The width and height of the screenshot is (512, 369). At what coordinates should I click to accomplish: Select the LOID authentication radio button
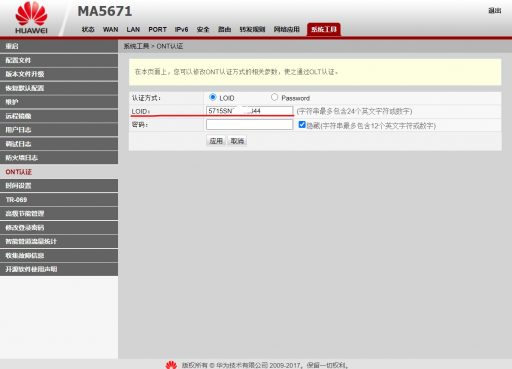(212, 97)
